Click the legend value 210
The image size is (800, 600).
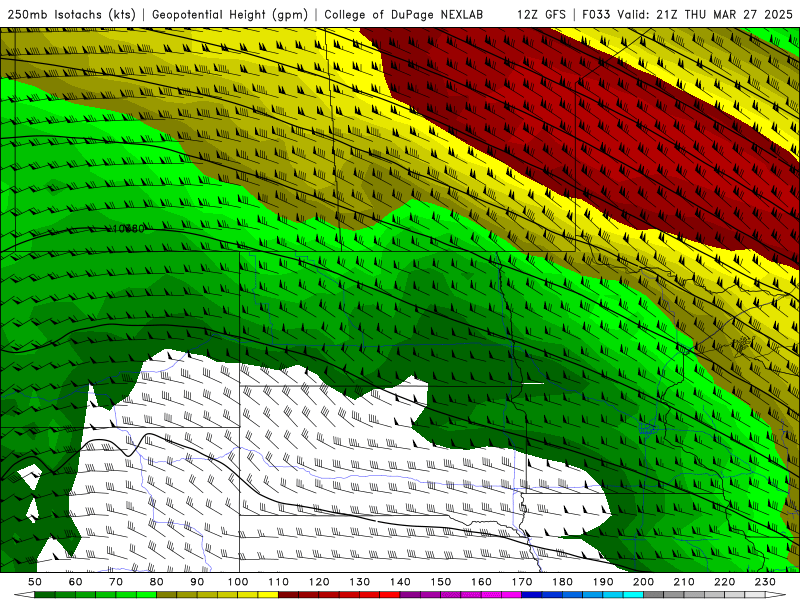[x=684, y=582]
